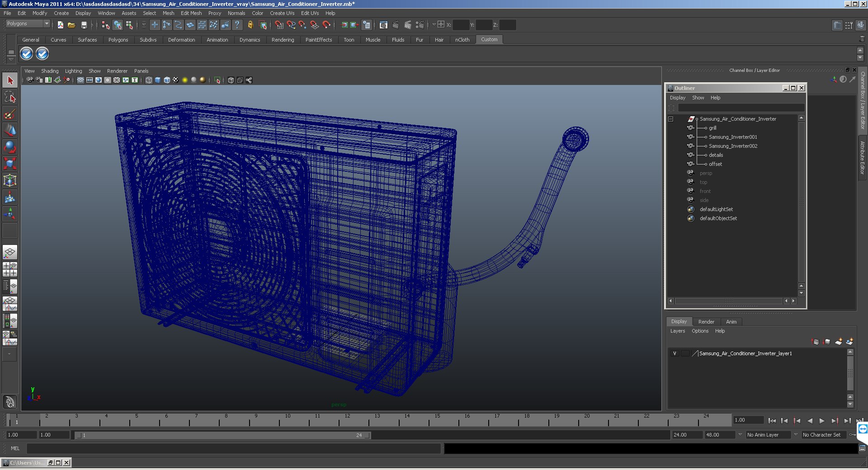
Task: Open the Render layer tab
Action: tap(706, 322)
